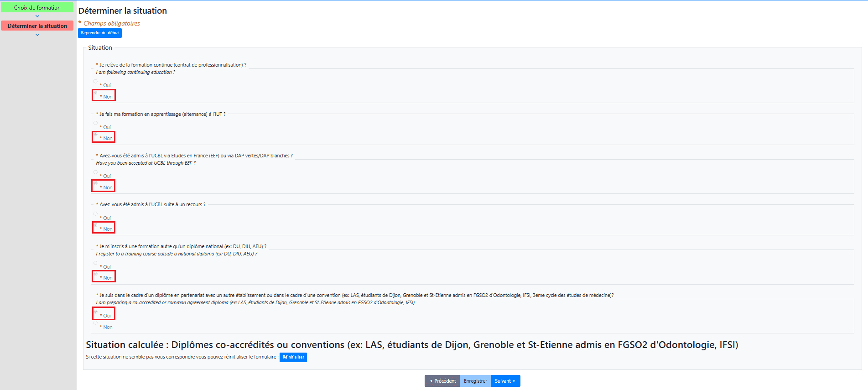
Task: Save the form with 'Enregistrer'
Action: tap(475, 381)
